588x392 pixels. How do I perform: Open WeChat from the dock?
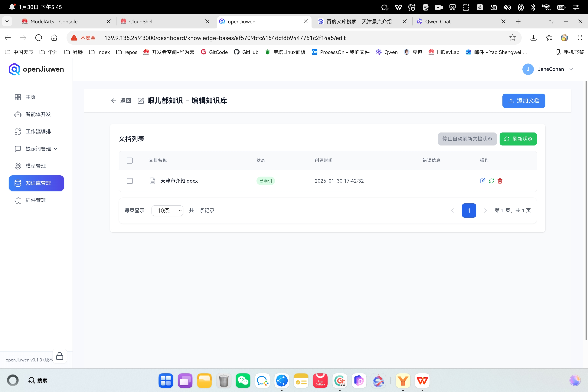[x=243, y=381]
